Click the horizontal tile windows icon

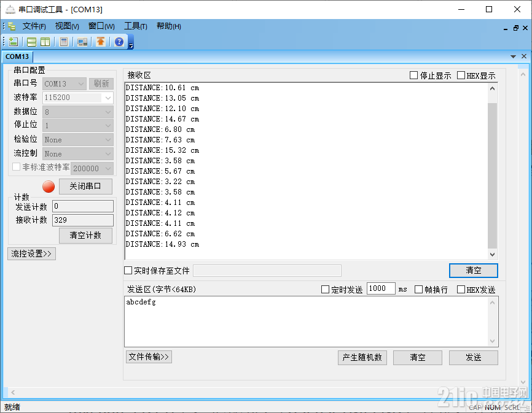(x=31, y=42)
